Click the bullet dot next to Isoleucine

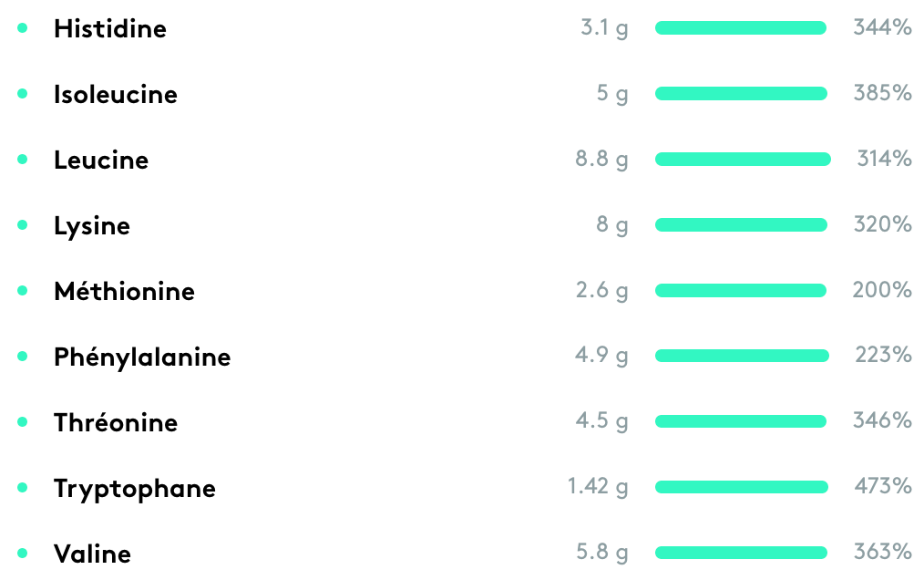click(22, 94)
